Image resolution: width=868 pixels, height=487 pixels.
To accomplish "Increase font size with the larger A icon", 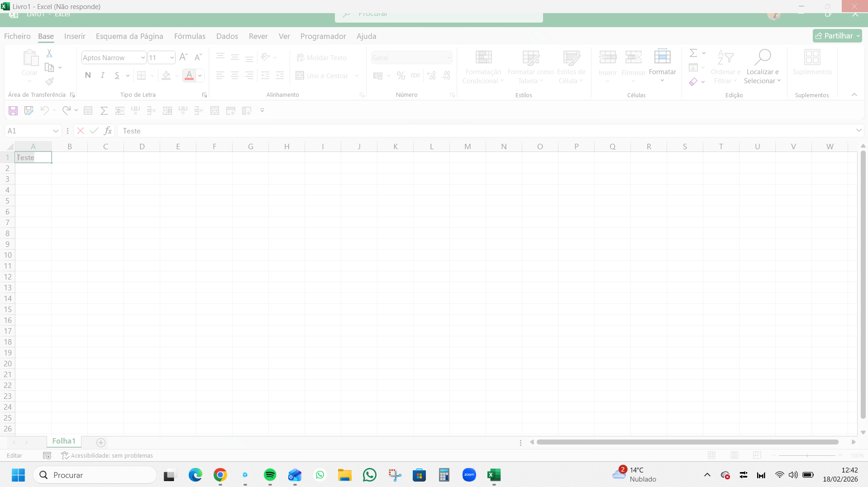I will tap(183, 57).
